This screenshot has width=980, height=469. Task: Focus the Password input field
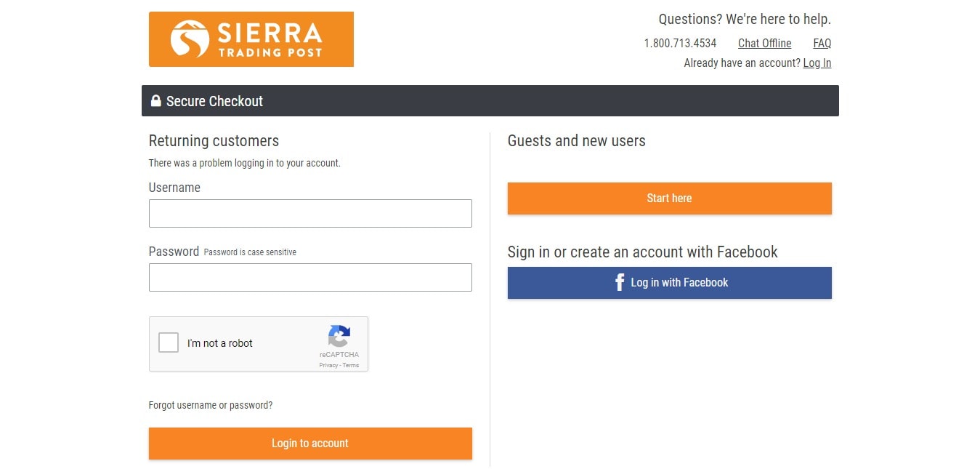point(310,278)
